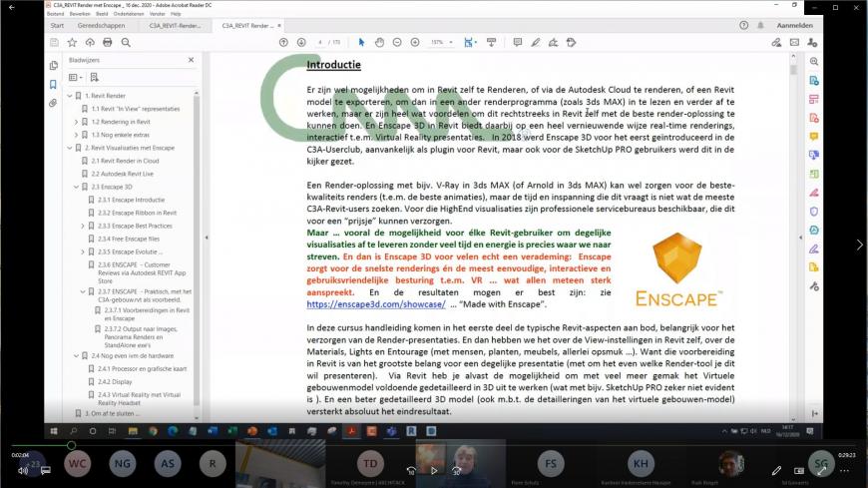Click the read mode toolbar icon
Screen dimensions: 868x488
[x=491, y=43]
